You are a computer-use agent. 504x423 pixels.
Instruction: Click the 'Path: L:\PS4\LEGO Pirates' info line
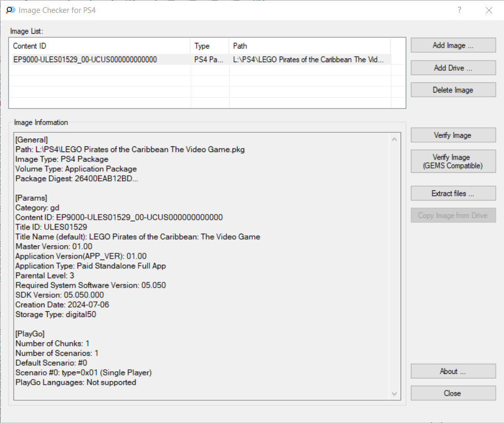[x=130, y=149]
